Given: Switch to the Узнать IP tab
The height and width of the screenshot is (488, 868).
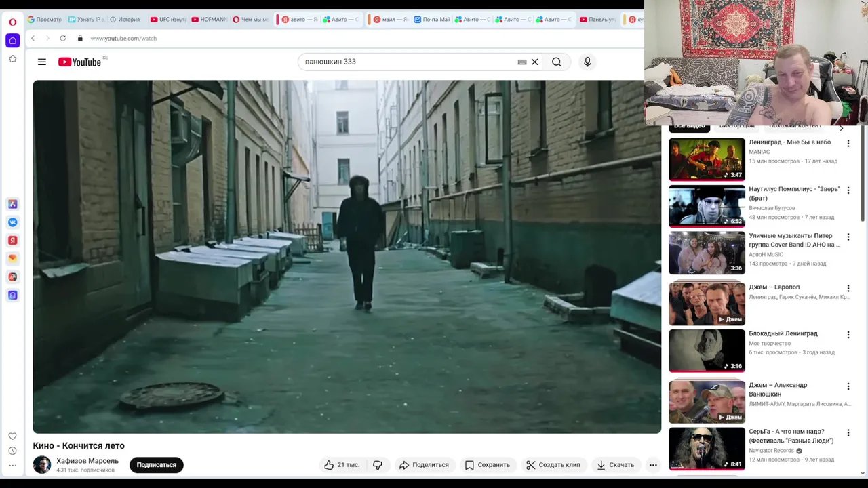Looking at the screenshot, I should coord(85,19).
